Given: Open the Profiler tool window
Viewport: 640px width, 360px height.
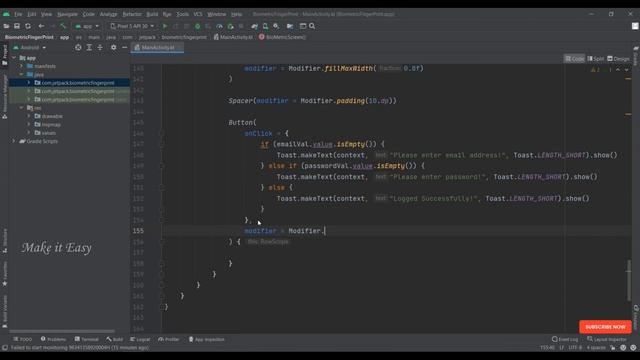Looking at the screenshot, I should (169, 339).
